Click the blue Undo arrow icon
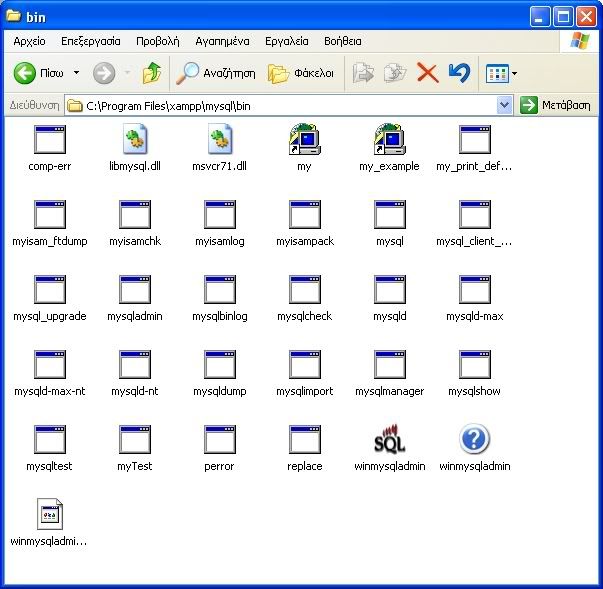Image resolution: width=603 pixels, height=589 pixels. [x=459, y=73]
